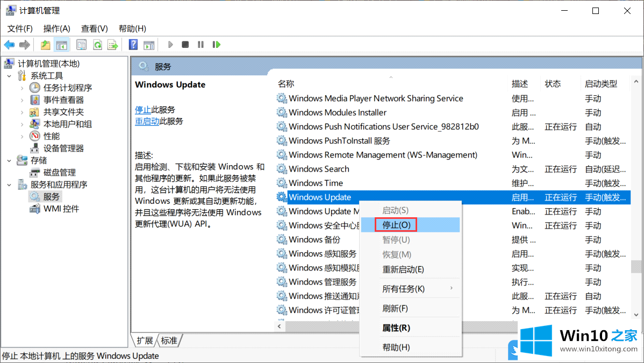Click the vertical scrollbar up arrow
The width and height of the screenshot is (644, 363).
click(636, 82)
